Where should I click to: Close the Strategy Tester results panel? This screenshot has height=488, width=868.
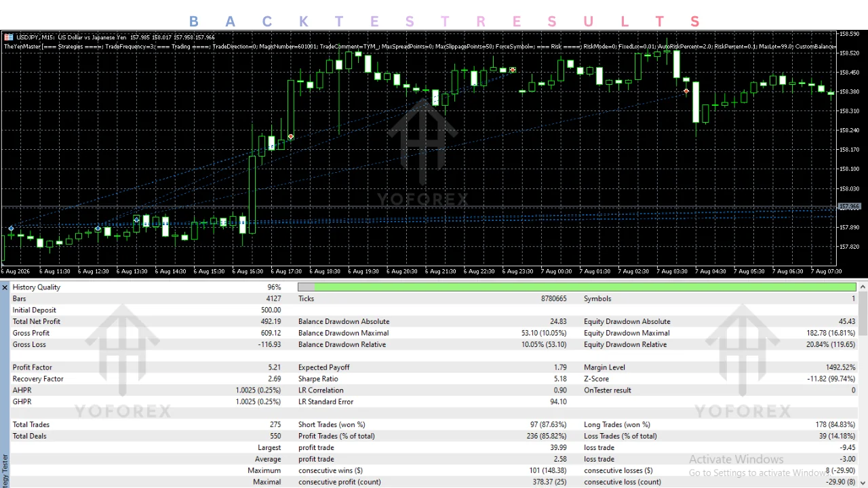[x=5, y=287]
